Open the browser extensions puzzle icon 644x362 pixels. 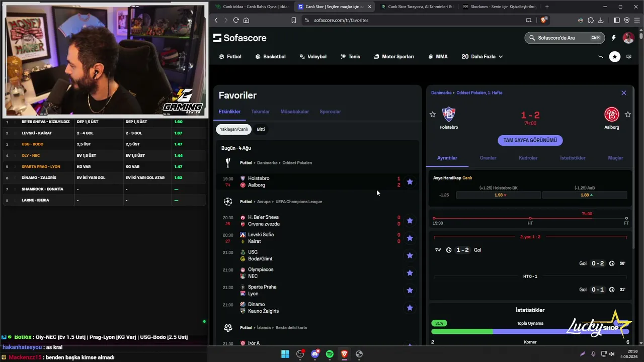[x=591, y=20]
